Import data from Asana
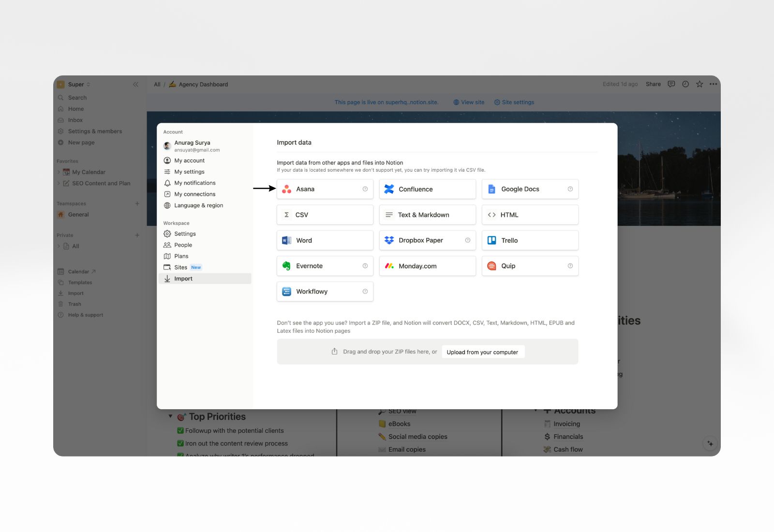The height and width of the screenshot is (532, 774). (325, 189)
